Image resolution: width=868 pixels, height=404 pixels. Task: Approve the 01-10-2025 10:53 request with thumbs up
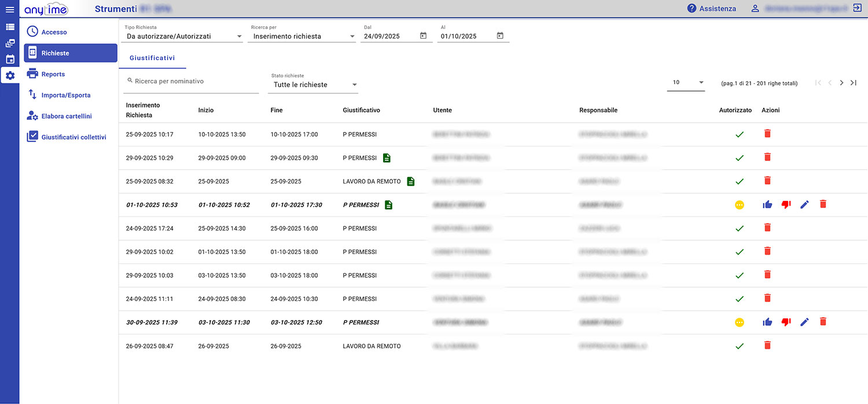[767, 204]
